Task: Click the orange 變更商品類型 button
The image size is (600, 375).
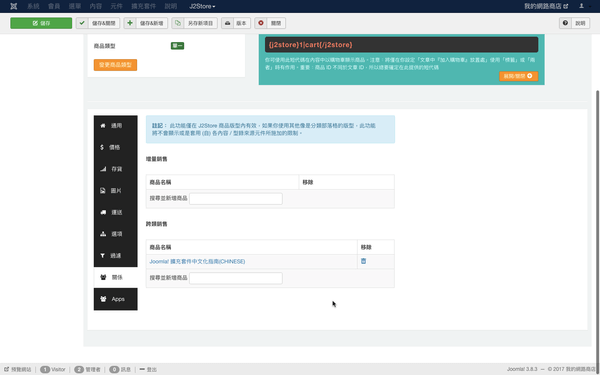Action: tap(115, 65)
